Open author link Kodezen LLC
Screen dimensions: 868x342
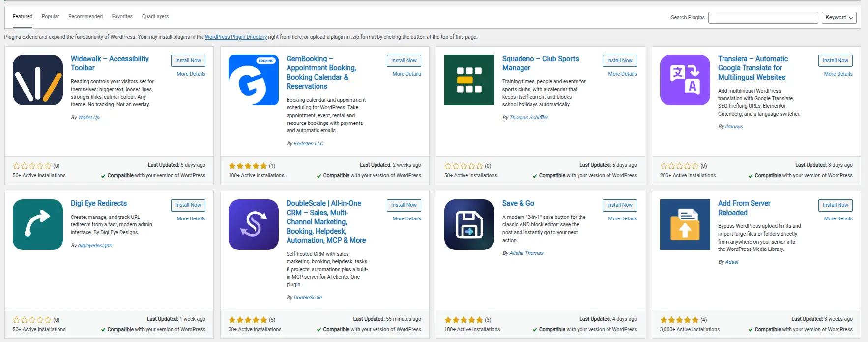(309, 144)
